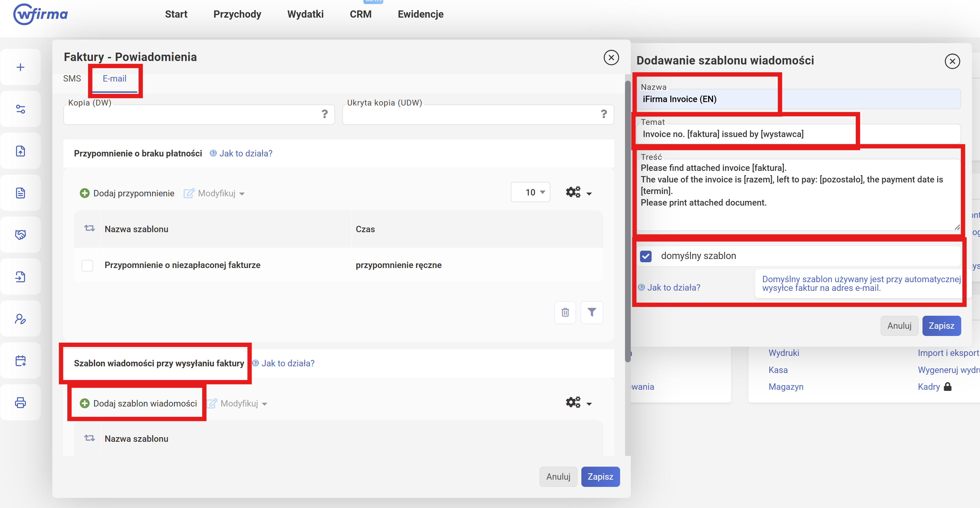This screenshot has height=508, width=980.
Task: Uncheck the domyślny szablon checkbox
Action: 646,256
